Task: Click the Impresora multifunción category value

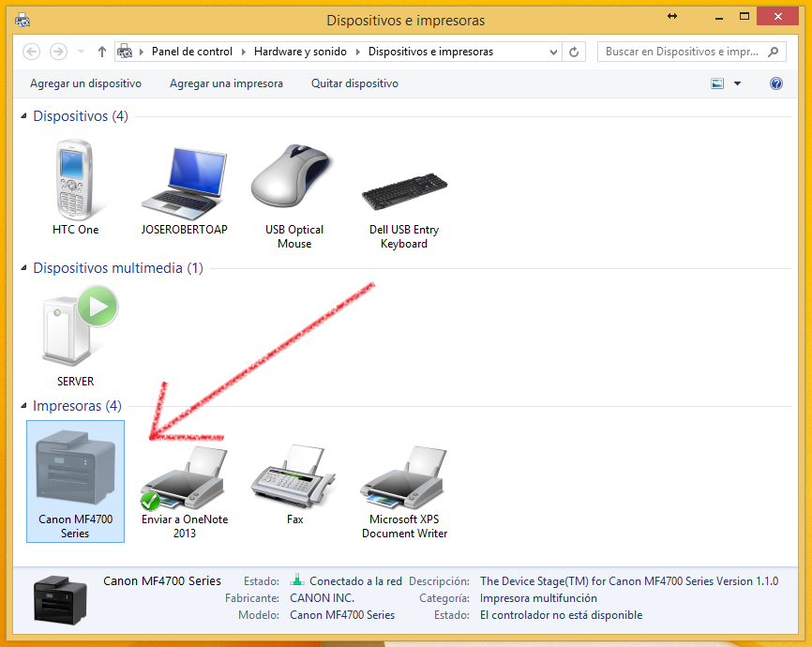Action: click(x=538, y=598)
